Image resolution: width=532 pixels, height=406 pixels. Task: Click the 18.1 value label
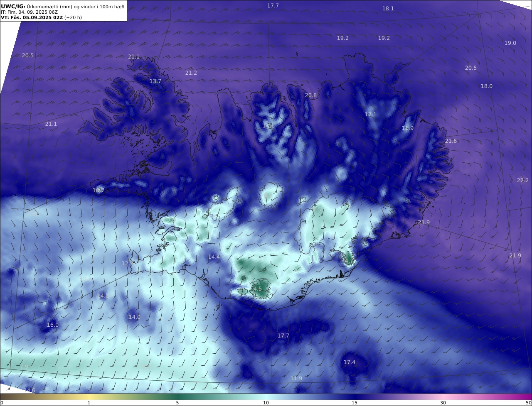click(388, 8)
